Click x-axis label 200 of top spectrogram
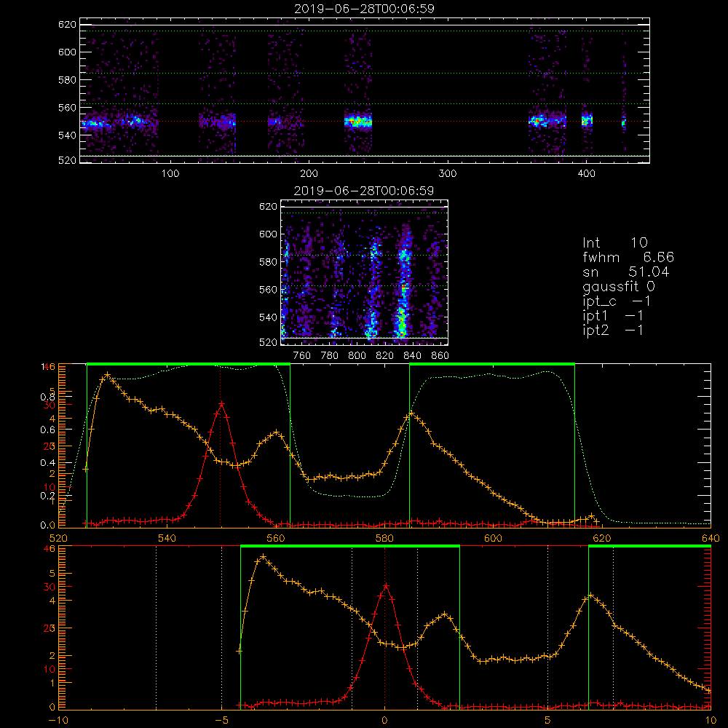728x728 pixels. [309, 174]
